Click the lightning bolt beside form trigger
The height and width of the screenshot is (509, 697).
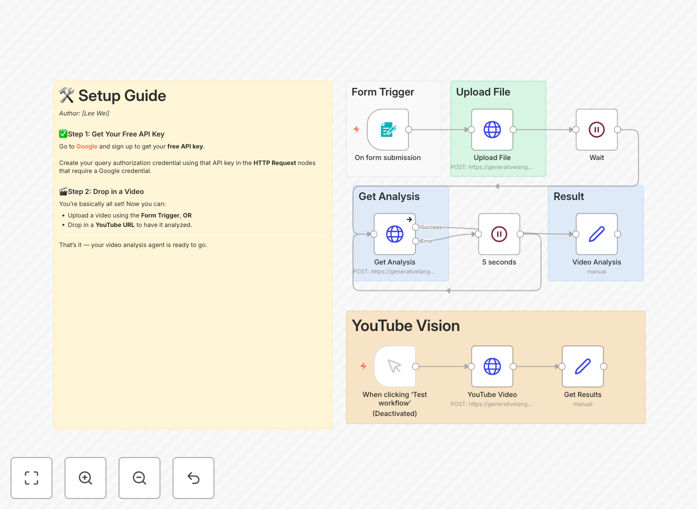pyautogui.click(x=357, y=129)
